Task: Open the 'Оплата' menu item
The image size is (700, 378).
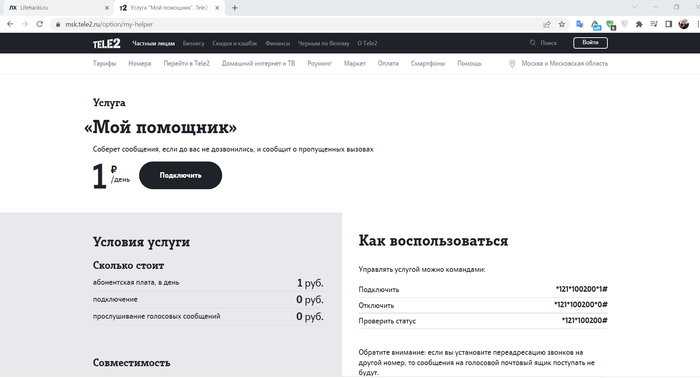Action: pyautogui.click(x=388, y=63)
